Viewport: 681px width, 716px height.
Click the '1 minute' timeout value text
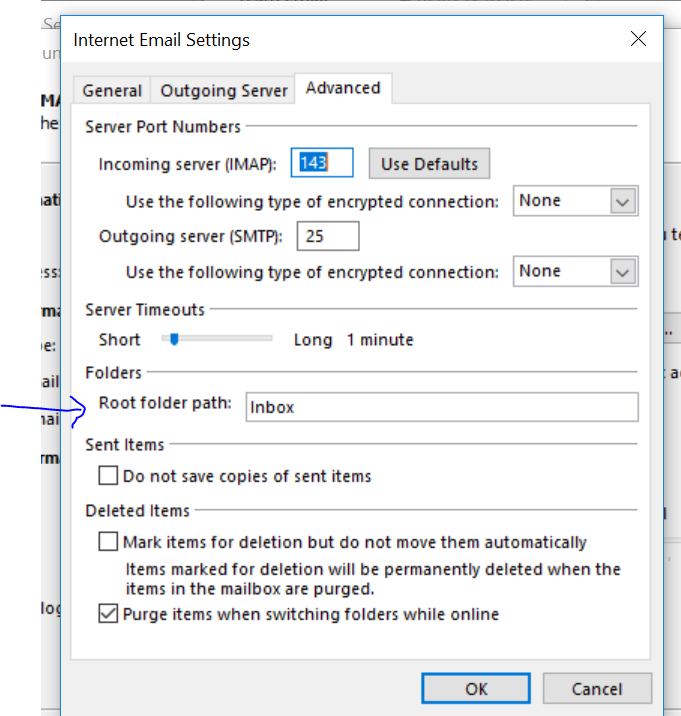coord(380,340)
